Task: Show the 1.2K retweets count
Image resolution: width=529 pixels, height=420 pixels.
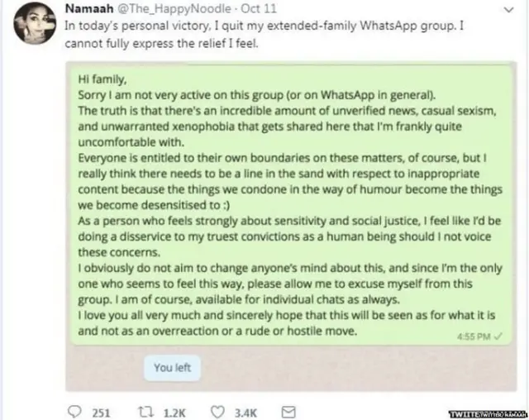Action: tap(174, 411)
